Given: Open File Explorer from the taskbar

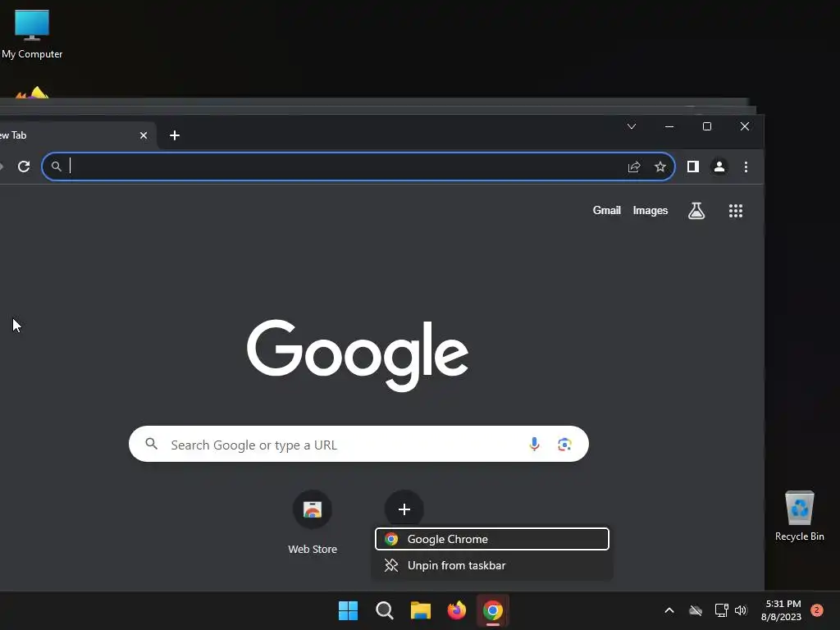Looking at the screenshot, I should (421, 610).
